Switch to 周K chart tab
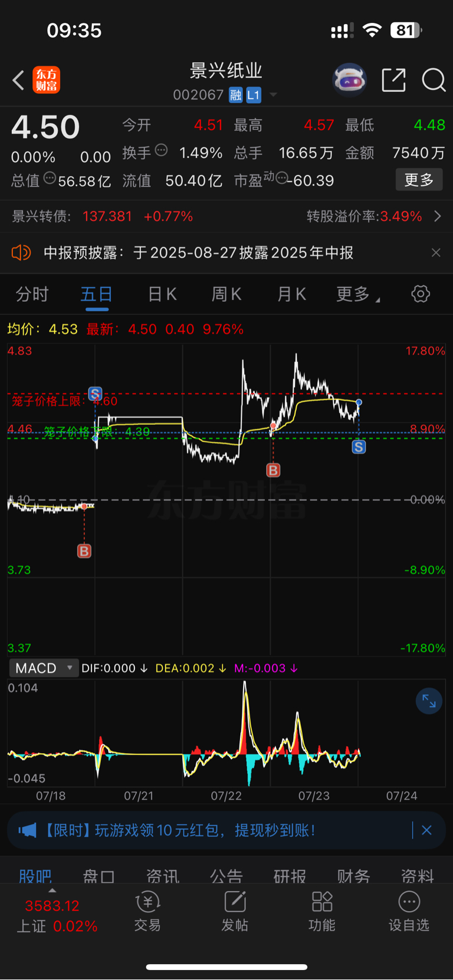The width and height of the screenshot is (453, 980). tap(226, 294)
